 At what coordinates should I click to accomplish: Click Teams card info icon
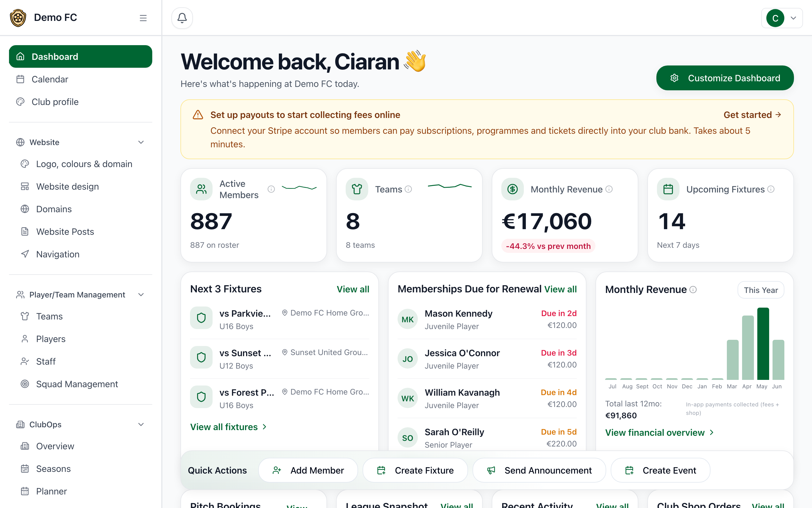408,189
